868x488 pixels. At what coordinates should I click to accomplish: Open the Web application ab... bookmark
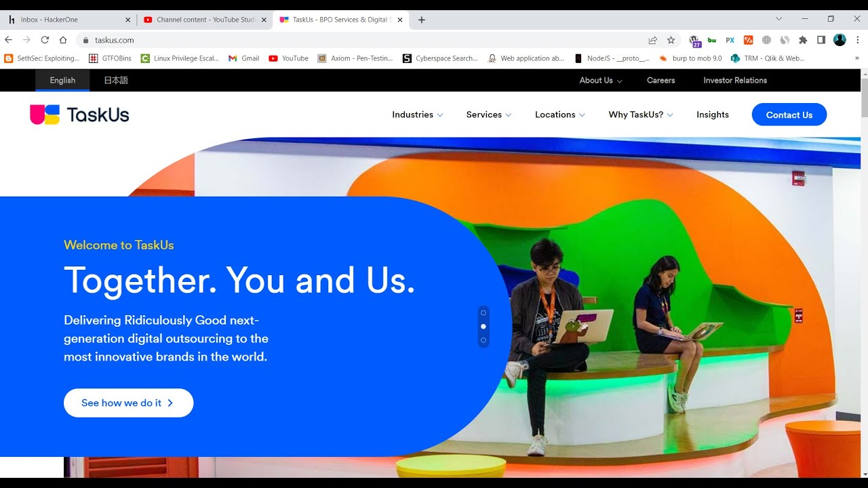pyautogui.click(x=526, y=58)
